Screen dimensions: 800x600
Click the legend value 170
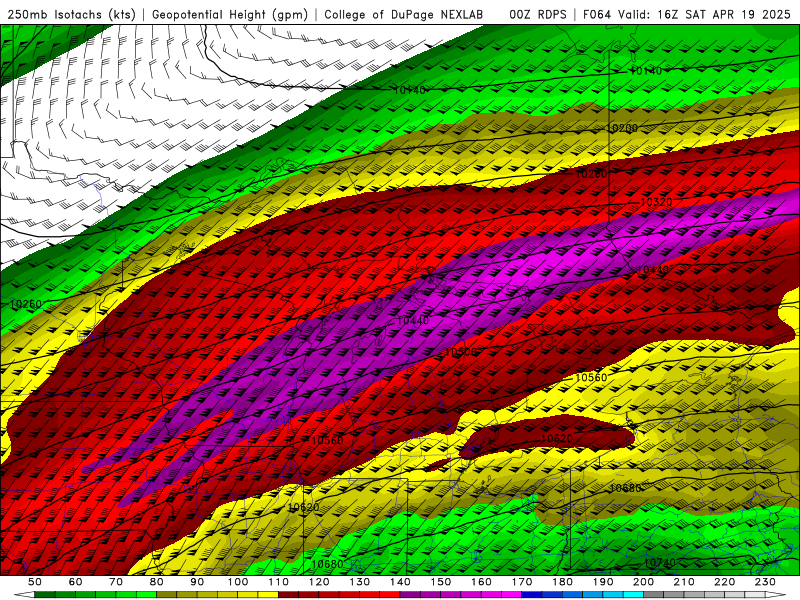521,582
